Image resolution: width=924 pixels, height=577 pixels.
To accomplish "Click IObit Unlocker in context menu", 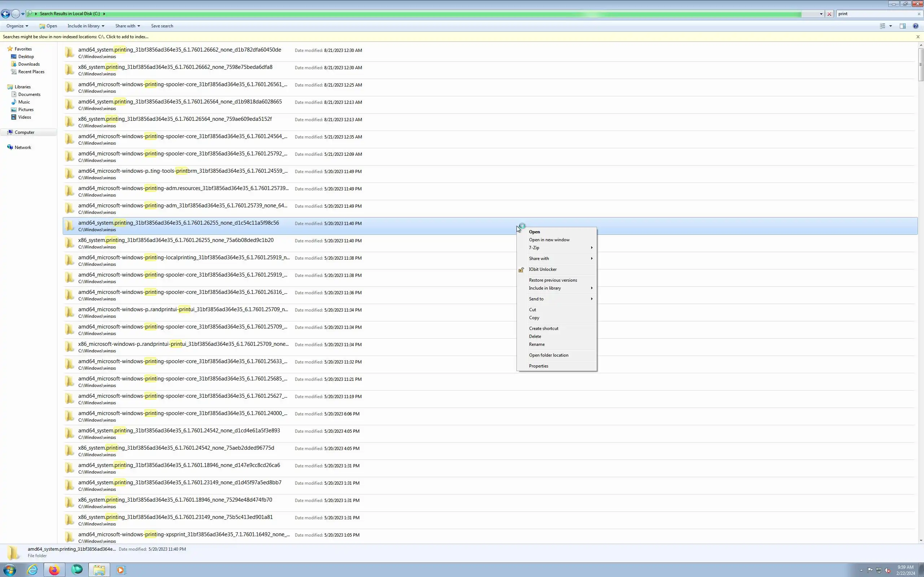I will click(542, 269).
